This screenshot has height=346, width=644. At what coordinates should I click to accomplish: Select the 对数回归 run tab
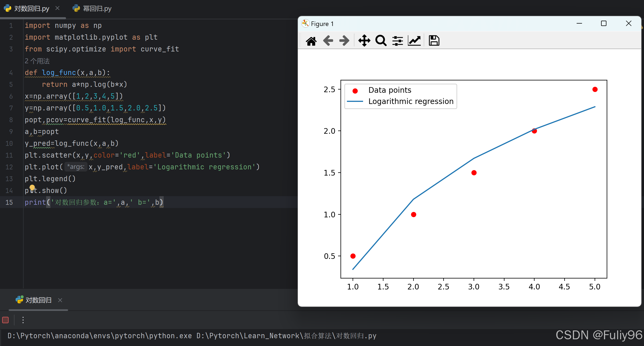pos(38,300)
